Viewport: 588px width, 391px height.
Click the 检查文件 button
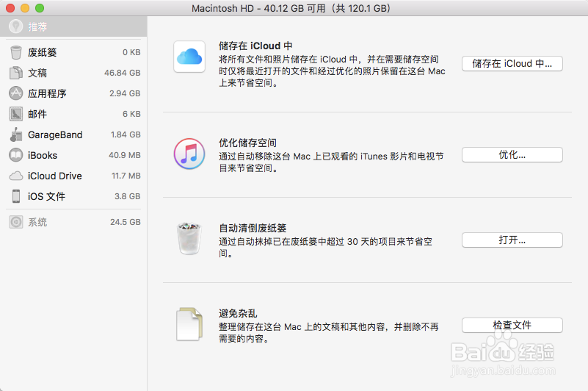(512, 326)
